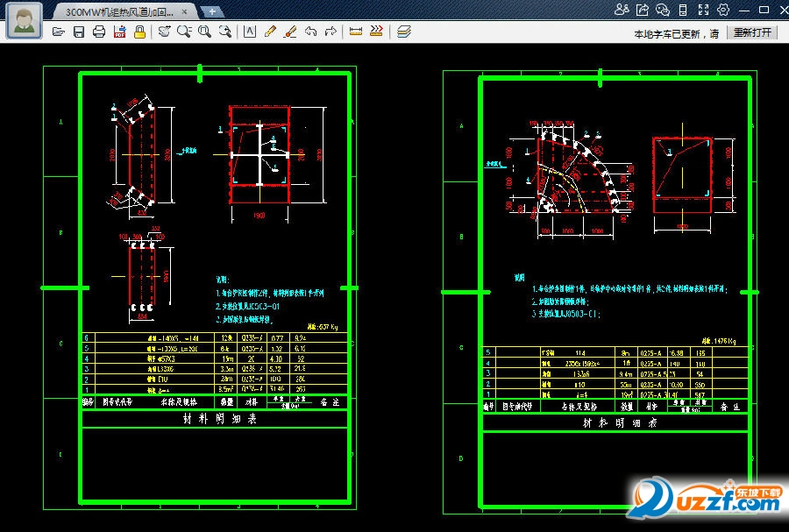This screenshot has height=532, width=789.
Task: Select the pencil drawing tool
Action: tap(270, 32)
